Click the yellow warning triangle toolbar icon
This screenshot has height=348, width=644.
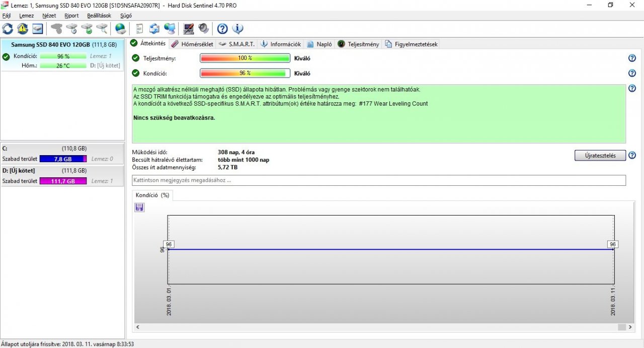click(x=23, y=28)
